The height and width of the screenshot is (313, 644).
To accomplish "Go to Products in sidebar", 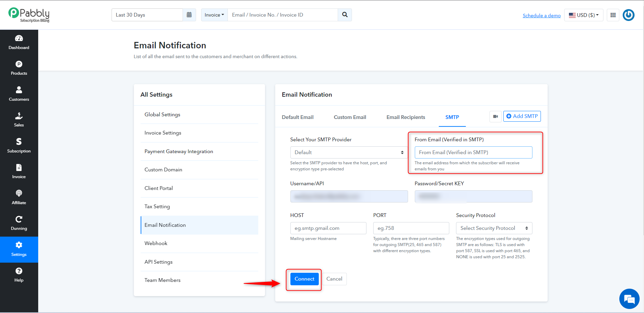I will 19,68.
